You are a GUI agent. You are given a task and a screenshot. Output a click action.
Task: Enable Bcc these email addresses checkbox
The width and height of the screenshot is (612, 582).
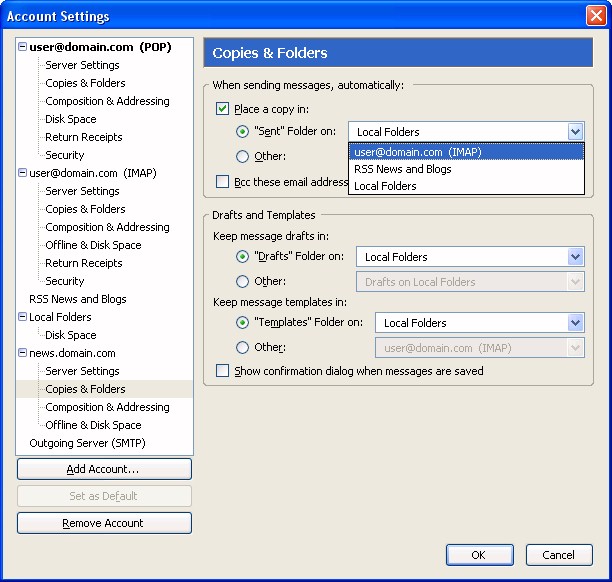point(222,182)
